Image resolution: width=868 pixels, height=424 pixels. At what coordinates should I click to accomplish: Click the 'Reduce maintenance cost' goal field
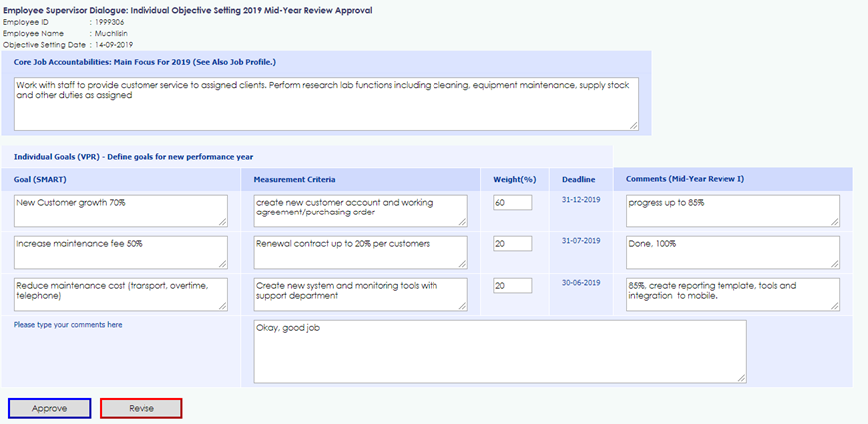(121, 294)
